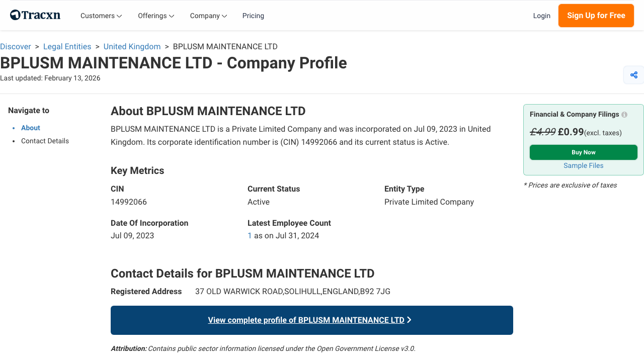Open the Legal Entities breadcrumb
This screenshot has width=644, height=362.
click(x=67, y=46)
